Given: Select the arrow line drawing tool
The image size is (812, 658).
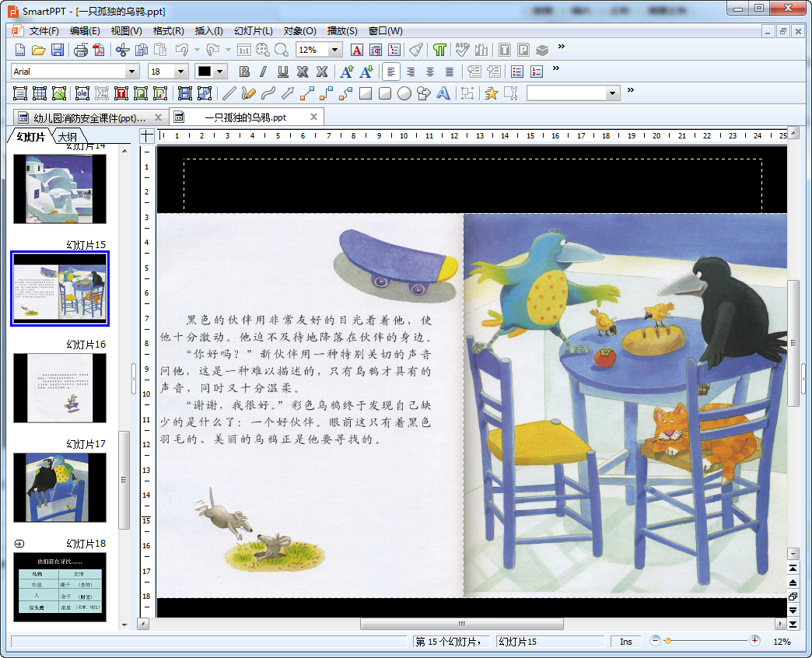Looking at the screenshot, I should pyautogui.click(x=288, y=93).
